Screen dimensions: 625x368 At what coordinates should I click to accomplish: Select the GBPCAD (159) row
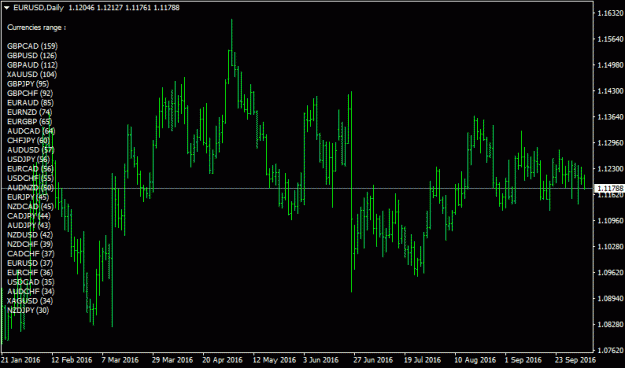point(32,46)
